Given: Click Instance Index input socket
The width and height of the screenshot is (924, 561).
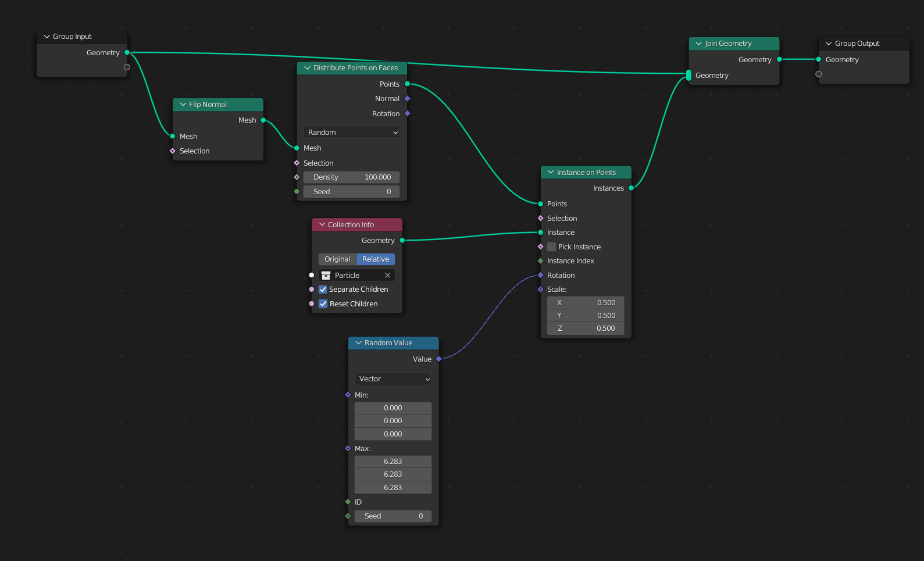Looking at the screenshot, I should point(540,261).
